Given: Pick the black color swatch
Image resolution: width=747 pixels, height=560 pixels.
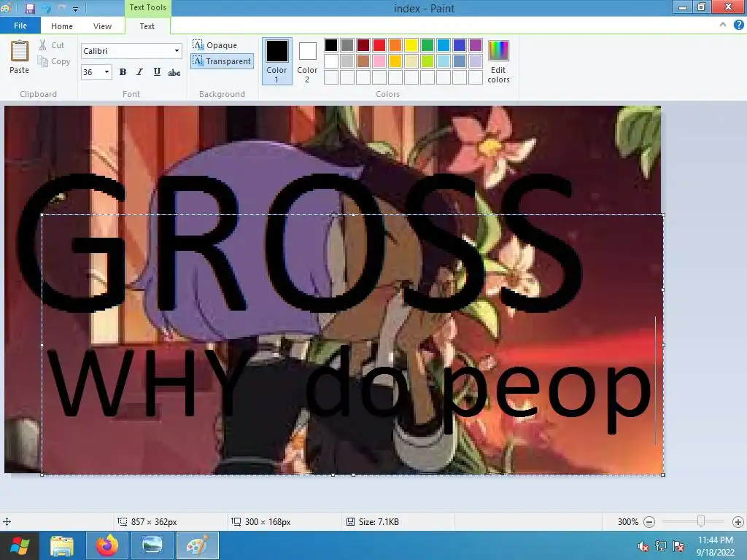Looking at the screenshot, I should tap(331, 45).
